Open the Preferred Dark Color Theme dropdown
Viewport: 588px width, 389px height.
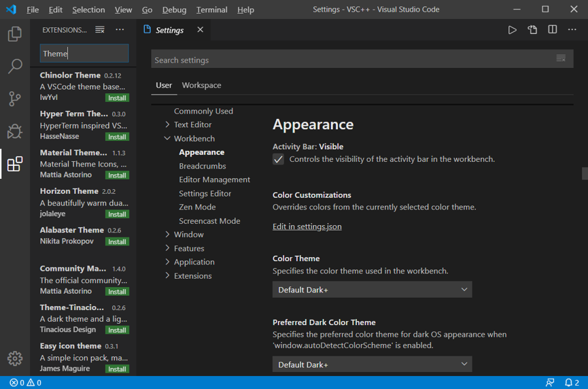372,365
